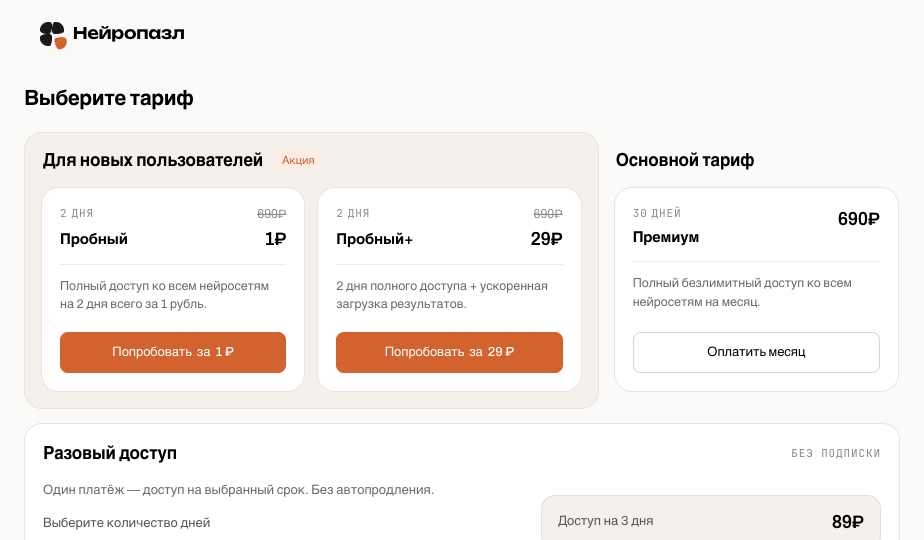
Task: Select the Премиум tariff title
Action: coord(666,237)
